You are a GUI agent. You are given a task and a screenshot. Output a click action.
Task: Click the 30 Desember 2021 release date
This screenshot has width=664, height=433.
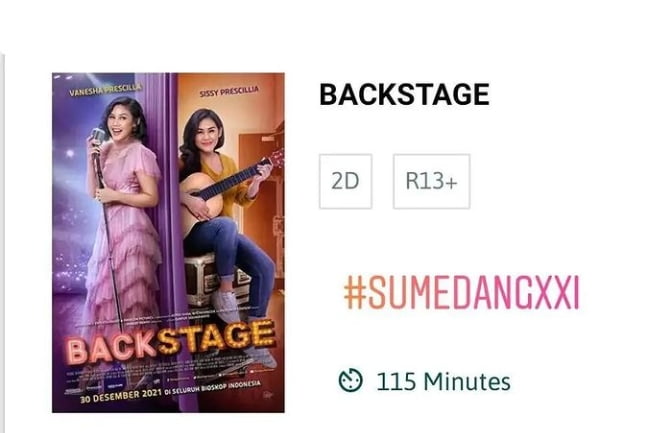[x=121, y=396]
